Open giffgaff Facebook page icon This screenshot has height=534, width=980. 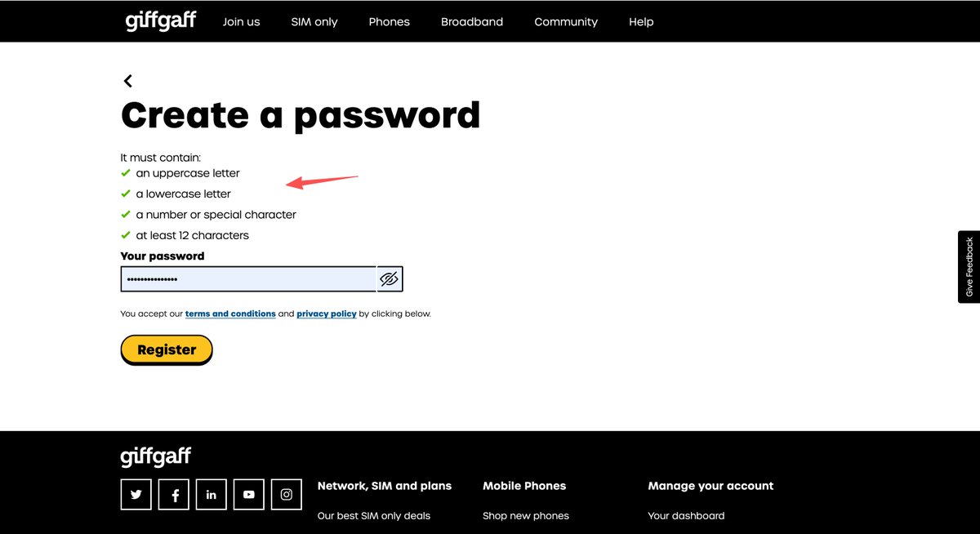tap(174, 494)
